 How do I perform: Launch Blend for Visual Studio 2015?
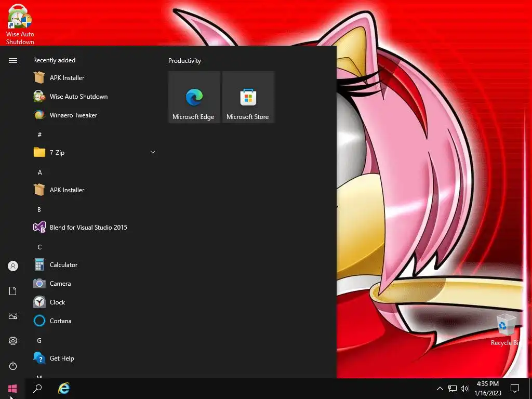click(x=95, y=228)
